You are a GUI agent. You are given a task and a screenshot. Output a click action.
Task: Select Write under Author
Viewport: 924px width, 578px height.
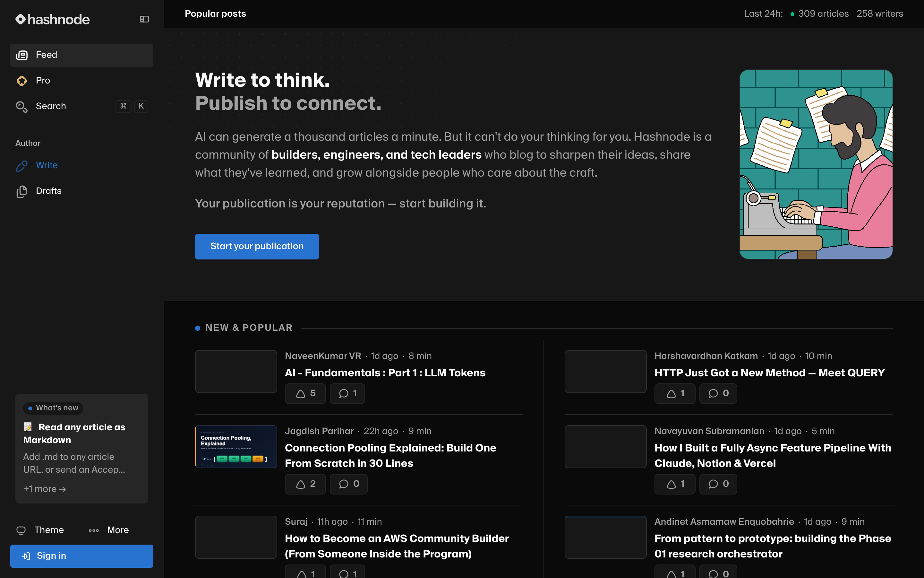click(82, 165)
